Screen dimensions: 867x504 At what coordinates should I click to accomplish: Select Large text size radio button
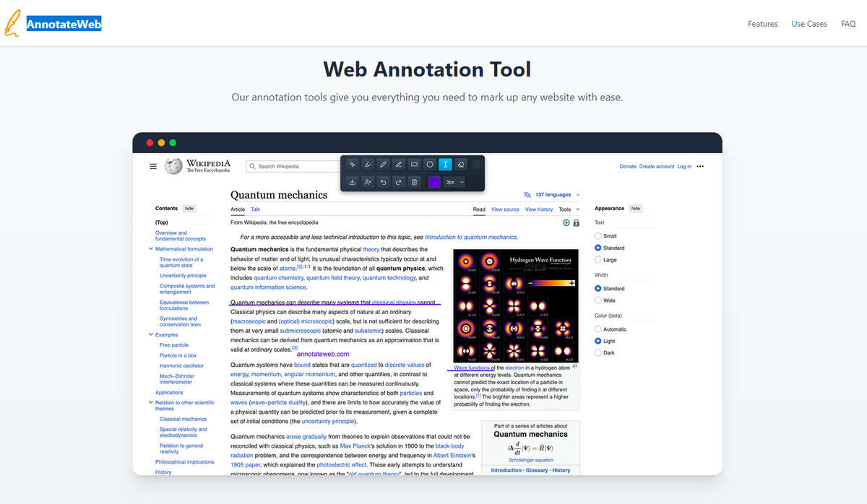coord(598,259)
